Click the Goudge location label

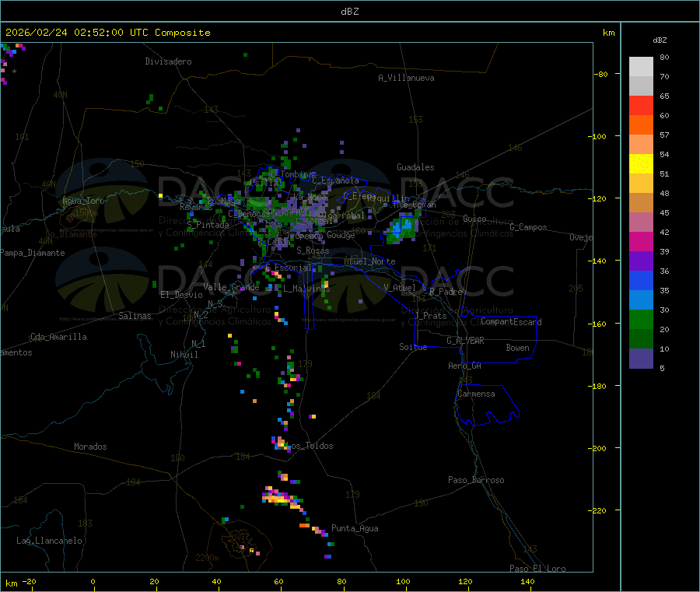[341, 235]
